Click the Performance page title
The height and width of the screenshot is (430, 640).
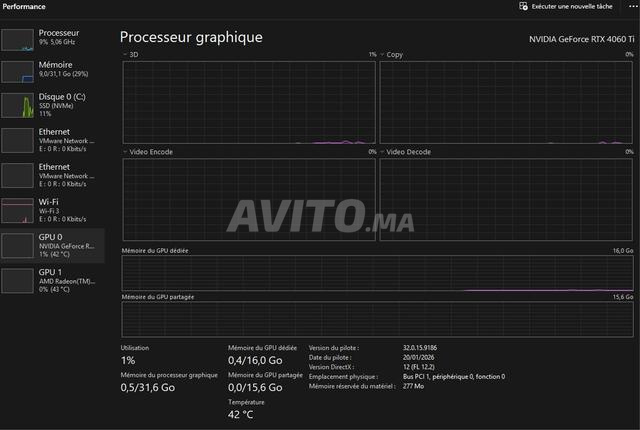[24, 7]
